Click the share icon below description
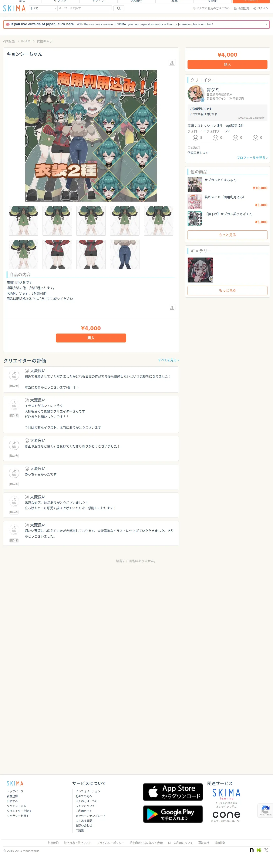The height and width of the screenshot is (868, 273). tap(172, 307)
